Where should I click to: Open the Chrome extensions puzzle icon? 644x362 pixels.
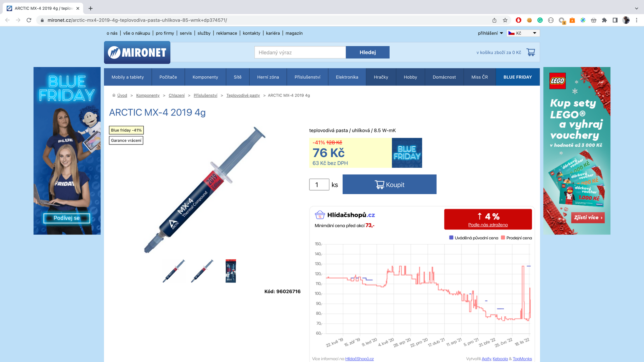pyautogui.click(x=604, y=20)
